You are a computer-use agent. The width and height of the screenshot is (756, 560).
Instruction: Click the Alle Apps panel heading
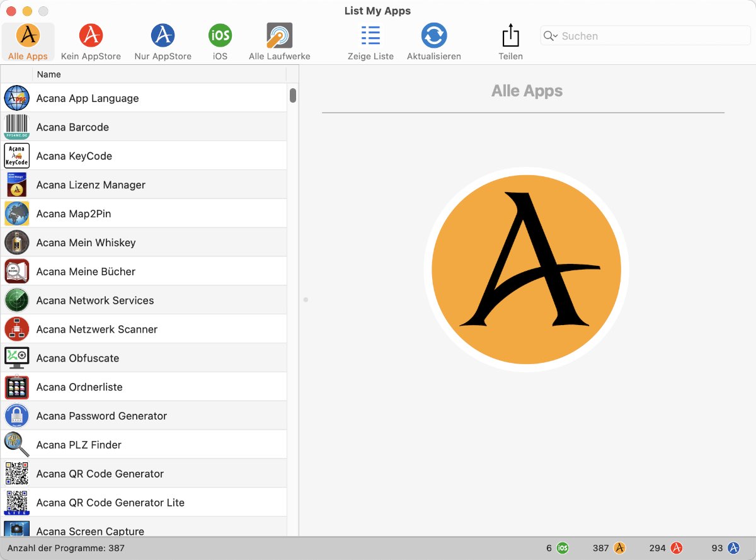pyautogui.click(x=527, y=91)
